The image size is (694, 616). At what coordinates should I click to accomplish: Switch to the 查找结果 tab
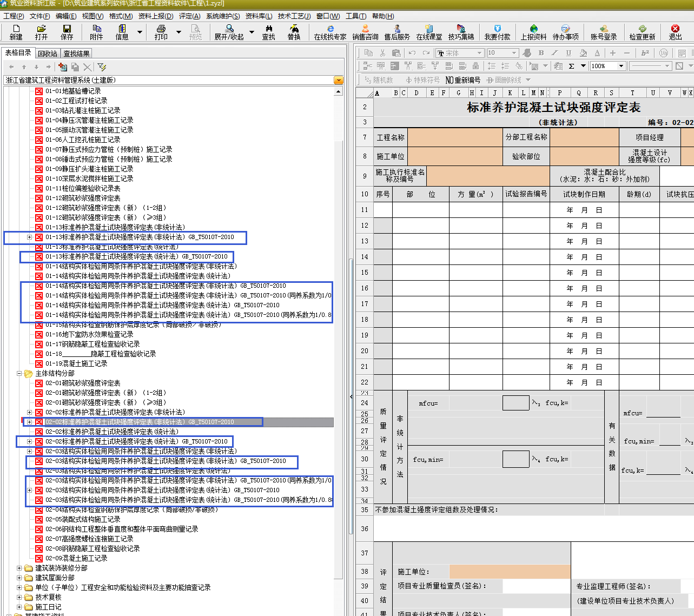(77, 54)
